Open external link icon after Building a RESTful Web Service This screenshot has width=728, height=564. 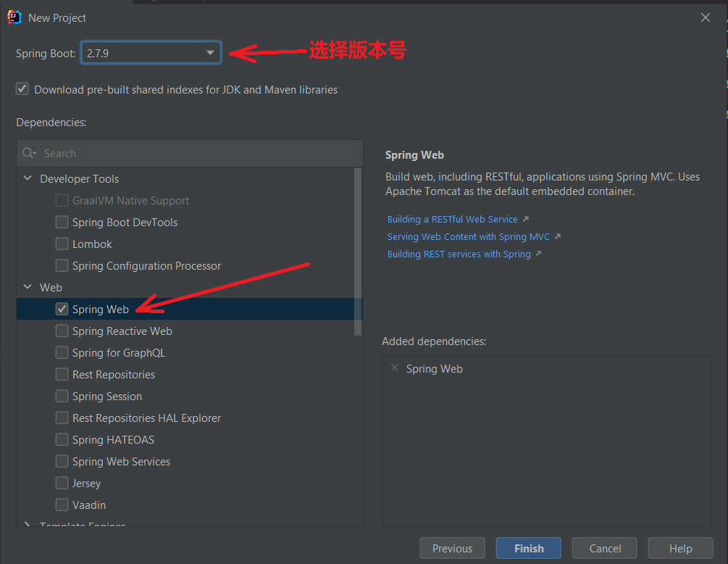[526, 219]
